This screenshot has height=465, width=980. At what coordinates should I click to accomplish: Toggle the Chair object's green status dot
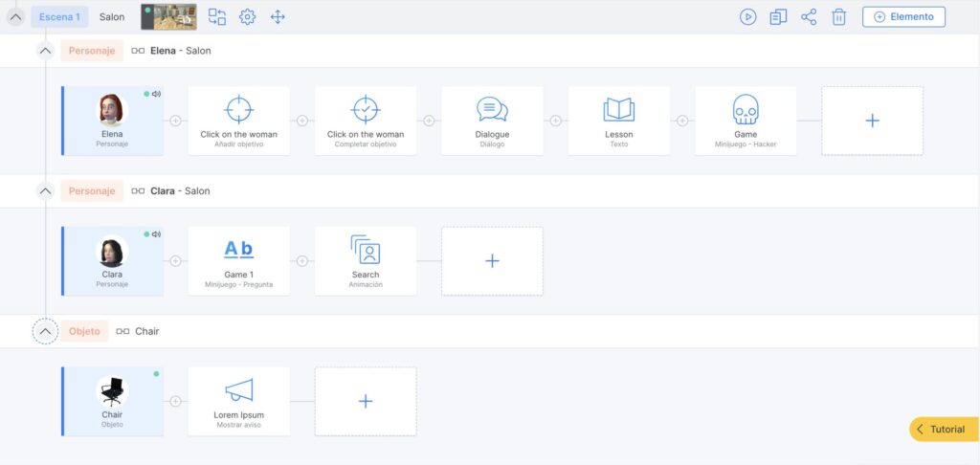point(156,374)
